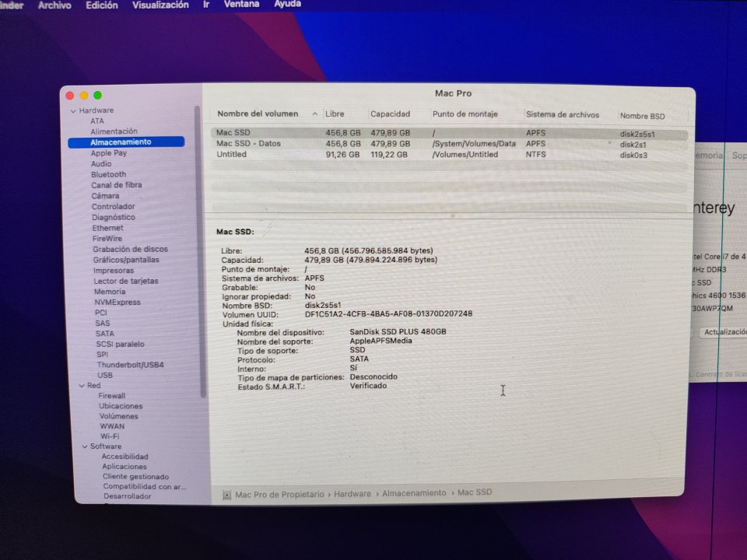This screenshot has width=747, height=560.
Task: Select Cámara in the sidebar
Action: click(105, 196)
